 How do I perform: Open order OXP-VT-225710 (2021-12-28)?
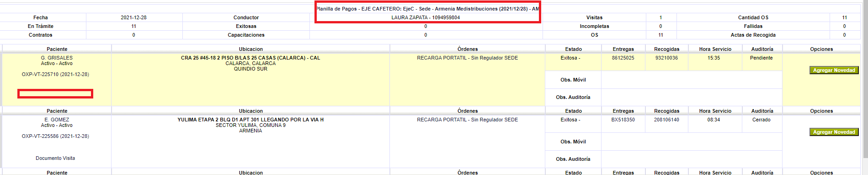tap(55, 74)
